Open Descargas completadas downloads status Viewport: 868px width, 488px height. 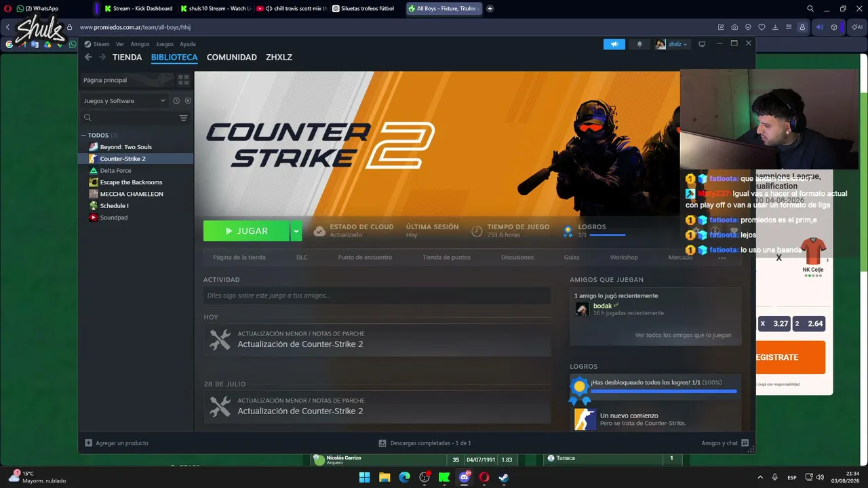tap(425, 443)
